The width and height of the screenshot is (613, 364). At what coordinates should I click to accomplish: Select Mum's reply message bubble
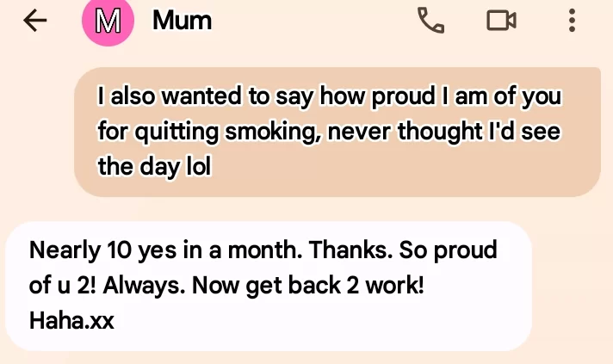coord(269,286)
